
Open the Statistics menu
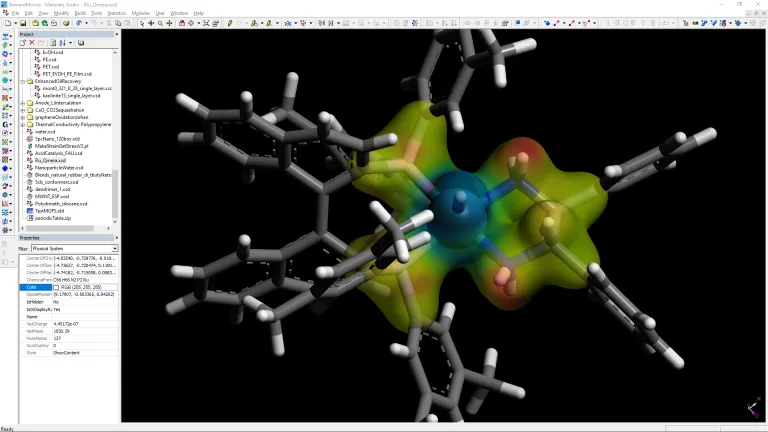pyautogui.click(x=116, y=13)
